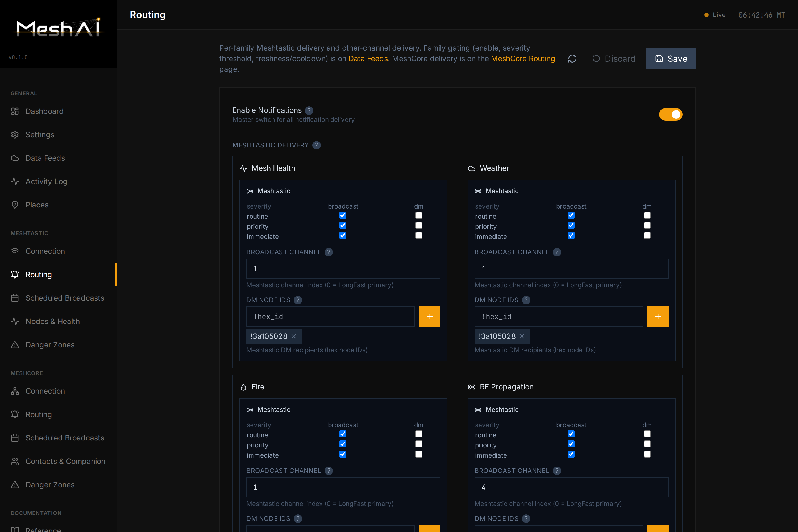Check RF Propagation immediate dm

click(647, 454)
